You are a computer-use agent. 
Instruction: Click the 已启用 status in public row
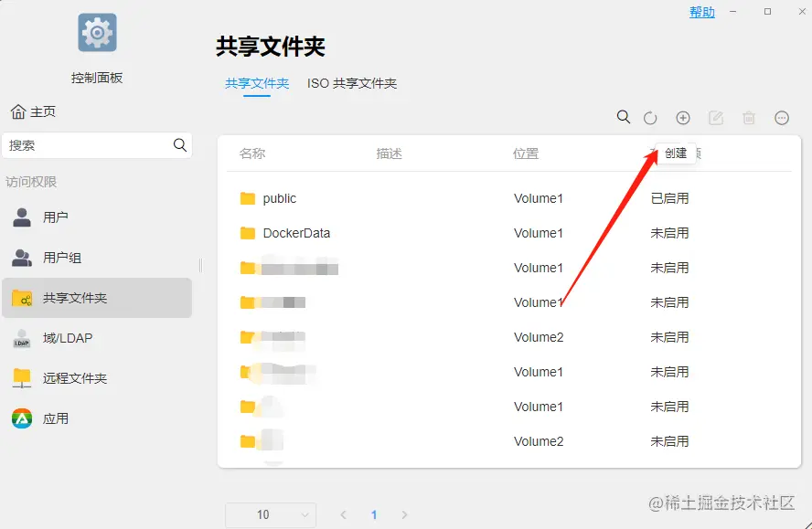pyautogui.click(x=669, y=198)
